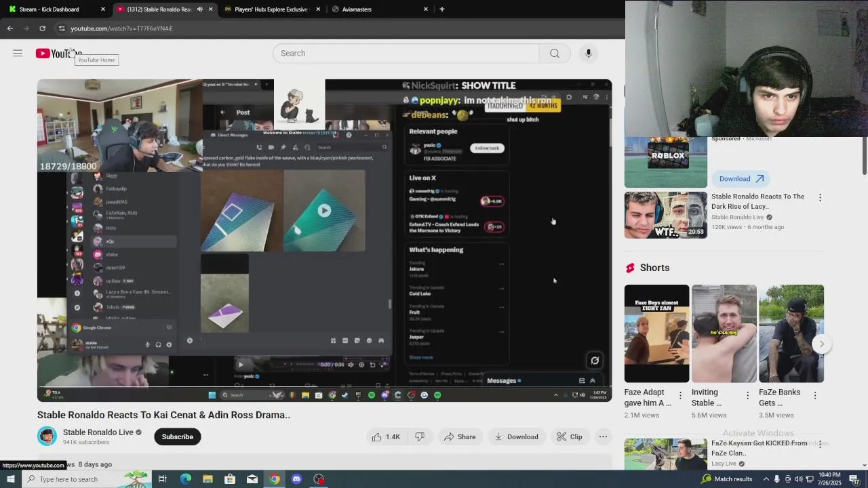Open Task View on the taskbar
Screen dimensions: 868x488
click(x=163, y=479)
